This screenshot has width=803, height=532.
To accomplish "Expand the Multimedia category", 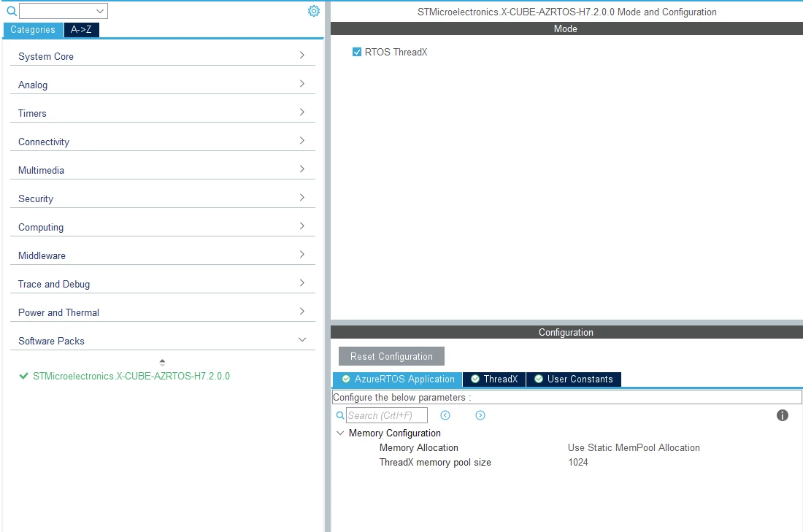I will [162, 170].
